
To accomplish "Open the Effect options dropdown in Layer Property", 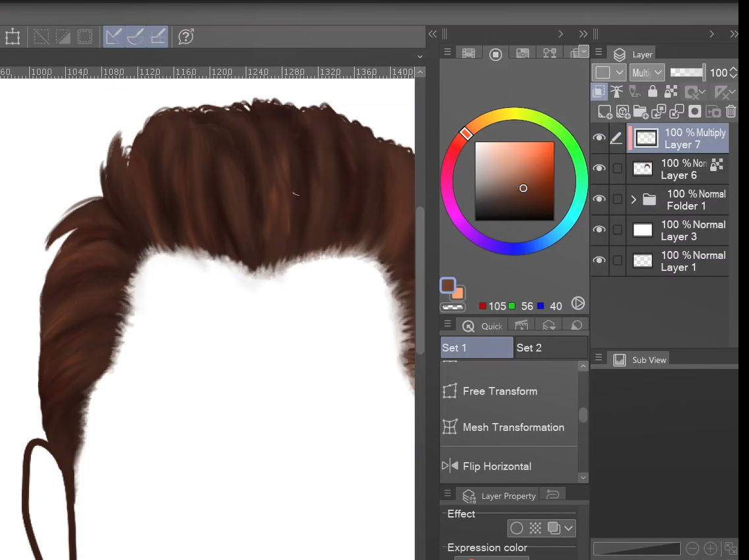I will pos(568,528).
